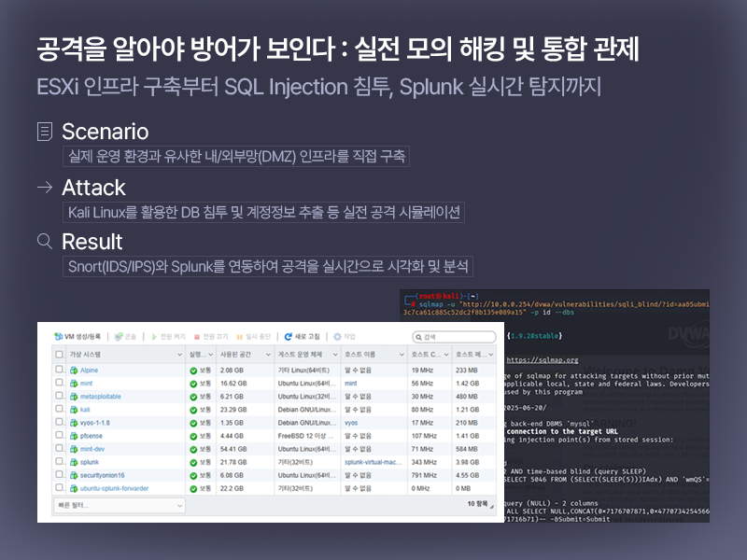Expand the 가상 시스템 column header menu

pyautogui.click(x=179, y=356)
